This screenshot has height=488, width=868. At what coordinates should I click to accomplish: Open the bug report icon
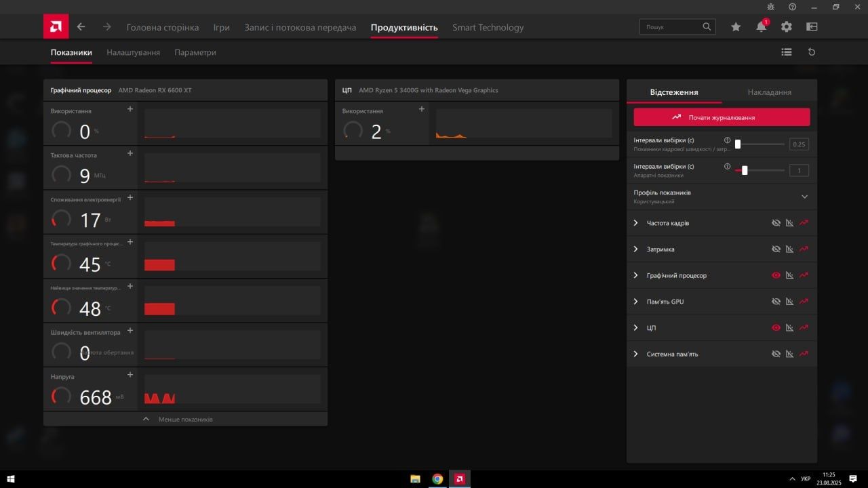click(x=771, y=7)
